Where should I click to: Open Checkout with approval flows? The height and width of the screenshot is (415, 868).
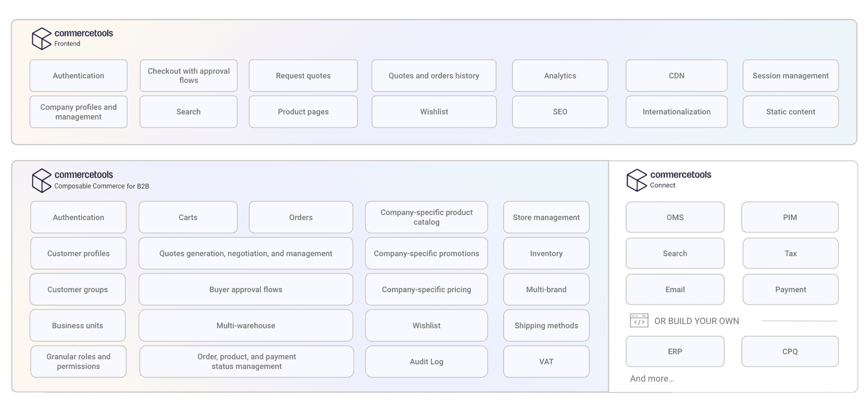(188, 75)
